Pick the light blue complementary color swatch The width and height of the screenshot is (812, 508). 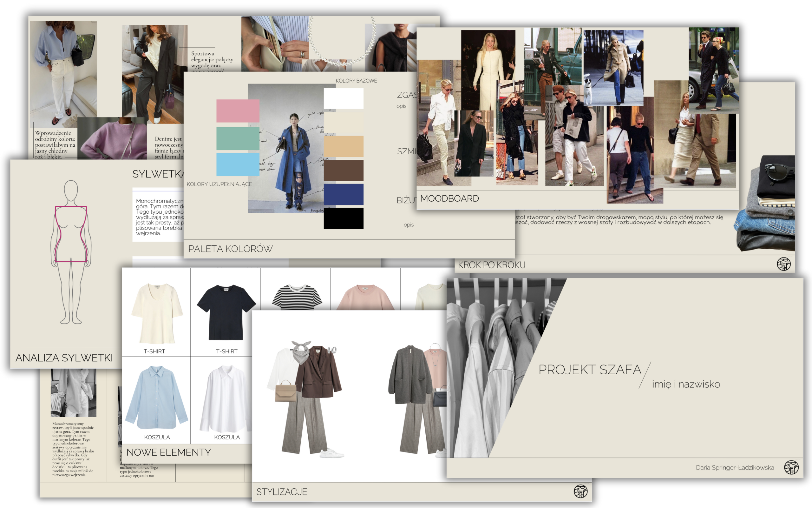pos(238,165)
